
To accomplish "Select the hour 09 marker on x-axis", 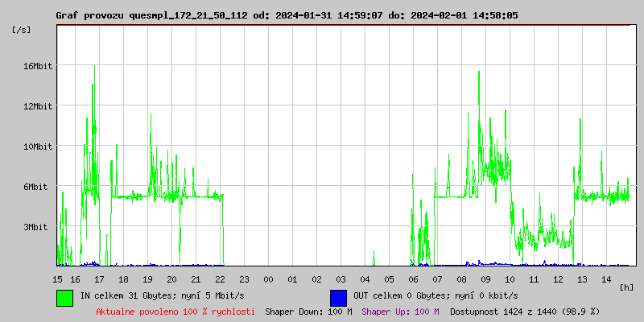I will 485,279.
